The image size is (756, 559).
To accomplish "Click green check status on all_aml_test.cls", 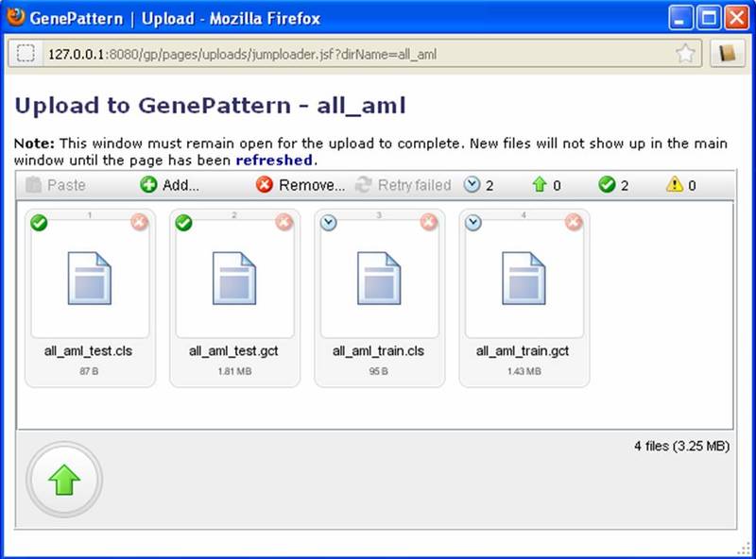I will [39, 223].
